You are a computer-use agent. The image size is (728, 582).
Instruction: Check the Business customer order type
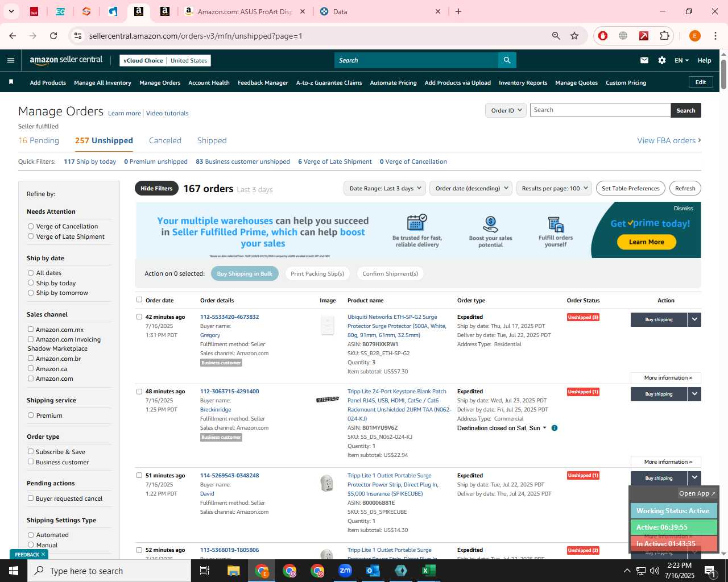point(31,462)
